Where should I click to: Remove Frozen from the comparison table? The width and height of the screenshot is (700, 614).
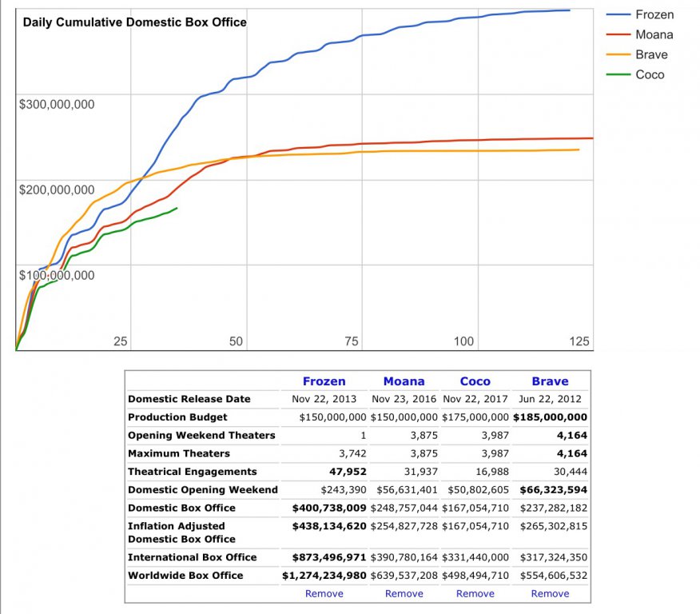(x=324, y=594)
